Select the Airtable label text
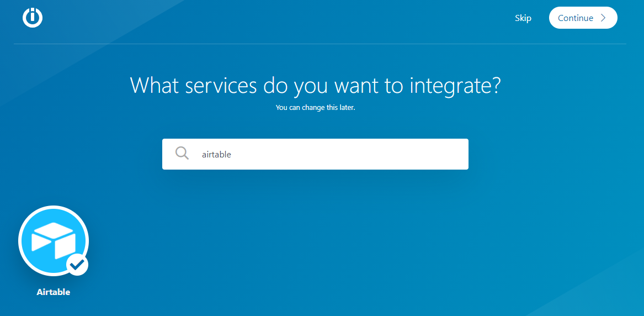644x316 pixels. tap(54, 292)
